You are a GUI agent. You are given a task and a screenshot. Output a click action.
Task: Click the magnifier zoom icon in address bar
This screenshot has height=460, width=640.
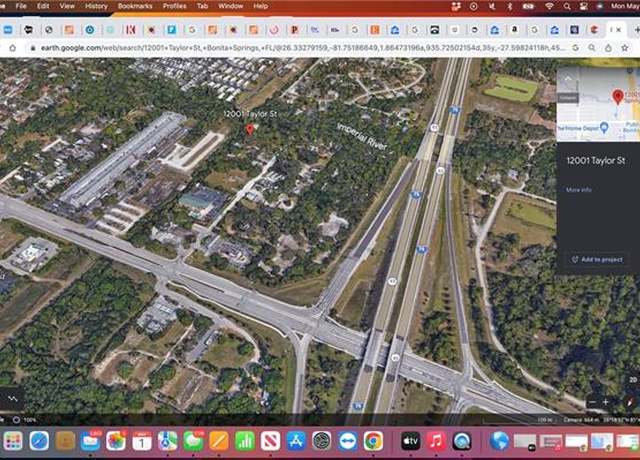point(592,48)
